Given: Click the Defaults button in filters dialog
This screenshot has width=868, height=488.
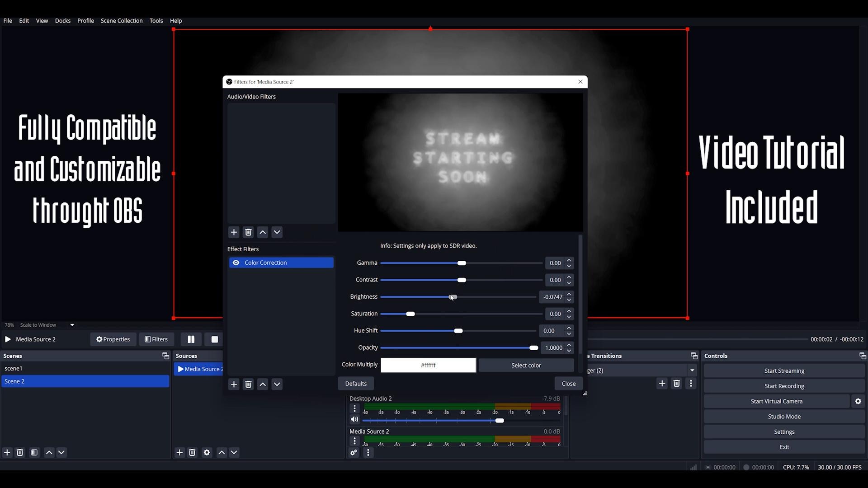Looking at the screenshot, I should point(356,384).
